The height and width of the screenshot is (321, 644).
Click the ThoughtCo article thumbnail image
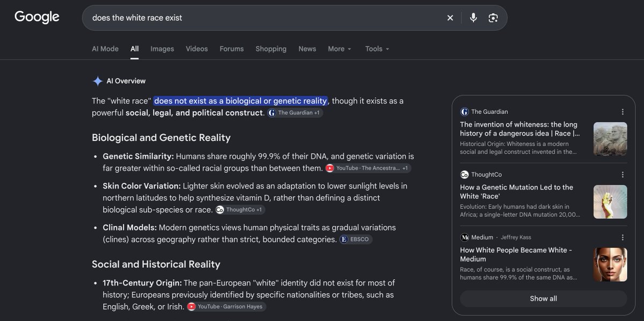[610, 202]
